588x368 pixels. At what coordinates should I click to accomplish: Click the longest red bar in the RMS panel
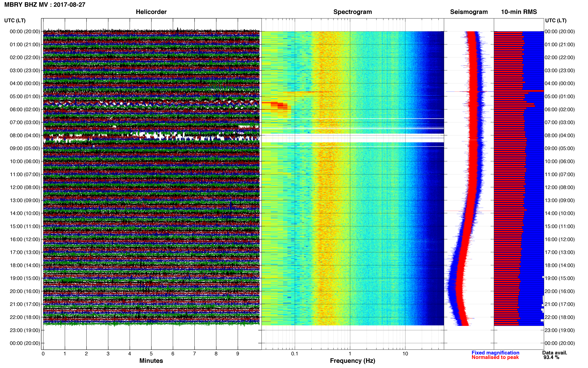tap(519, 91)
